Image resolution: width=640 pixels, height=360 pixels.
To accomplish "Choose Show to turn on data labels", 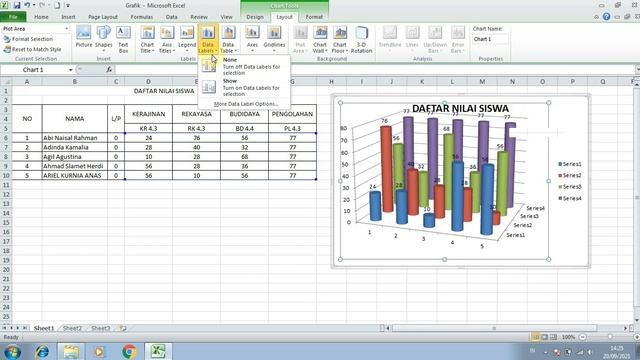I will tap(244, 87).
